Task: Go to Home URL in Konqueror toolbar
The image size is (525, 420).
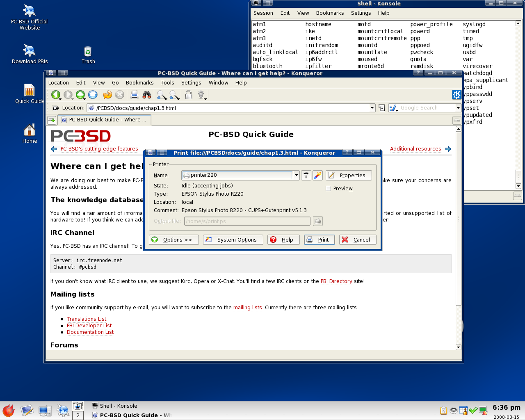Action: point(93,95)
